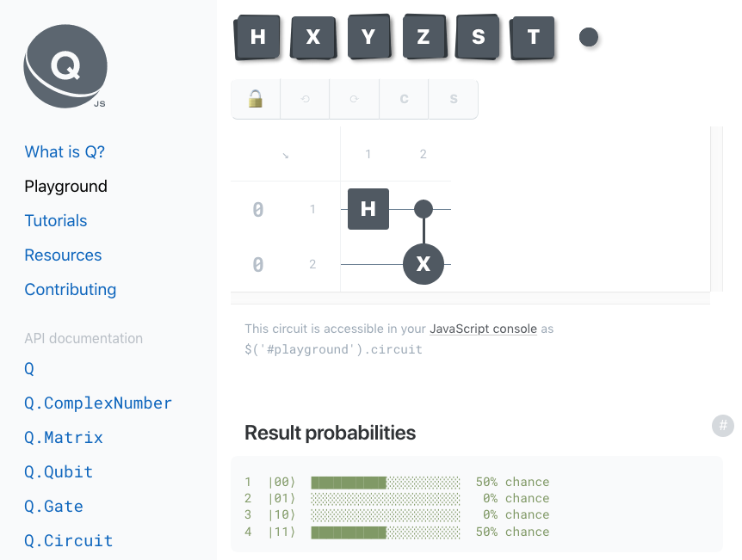Grab the Pauli Z gate tile

[424, 37]
